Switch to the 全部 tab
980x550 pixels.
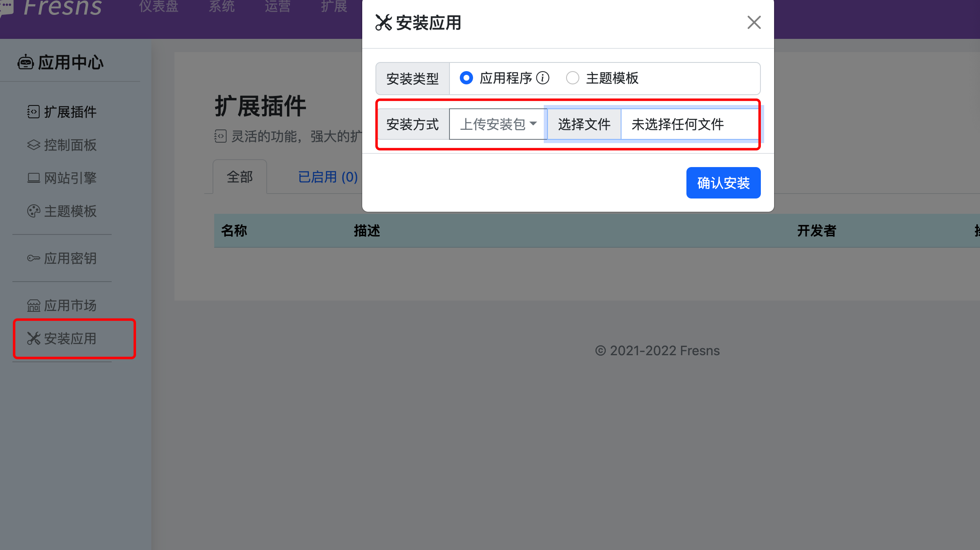(240, 177)
